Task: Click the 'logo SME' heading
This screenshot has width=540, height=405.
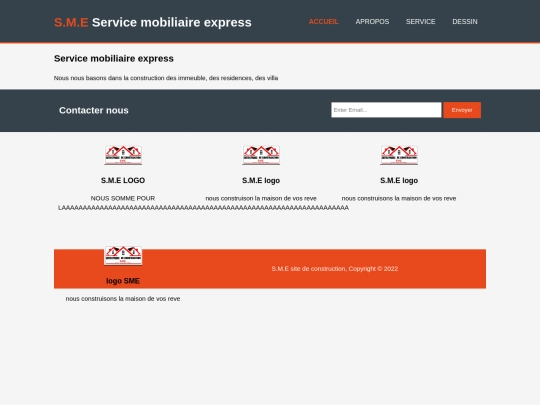Action: click(x=123, y=281)
